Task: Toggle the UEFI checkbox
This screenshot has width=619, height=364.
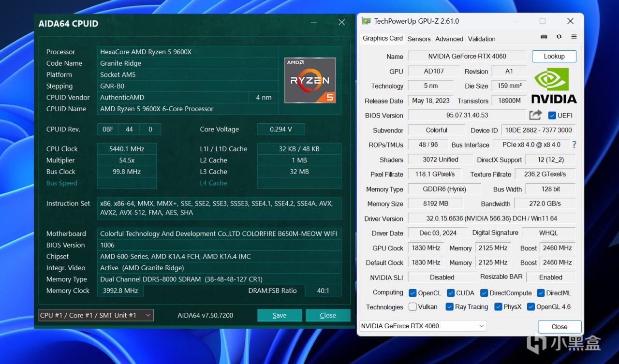Action: (x=552, y=116)
